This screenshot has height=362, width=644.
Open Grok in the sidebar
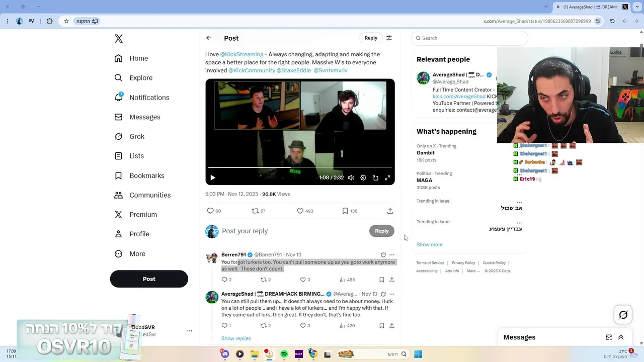(x=129, y=136)
